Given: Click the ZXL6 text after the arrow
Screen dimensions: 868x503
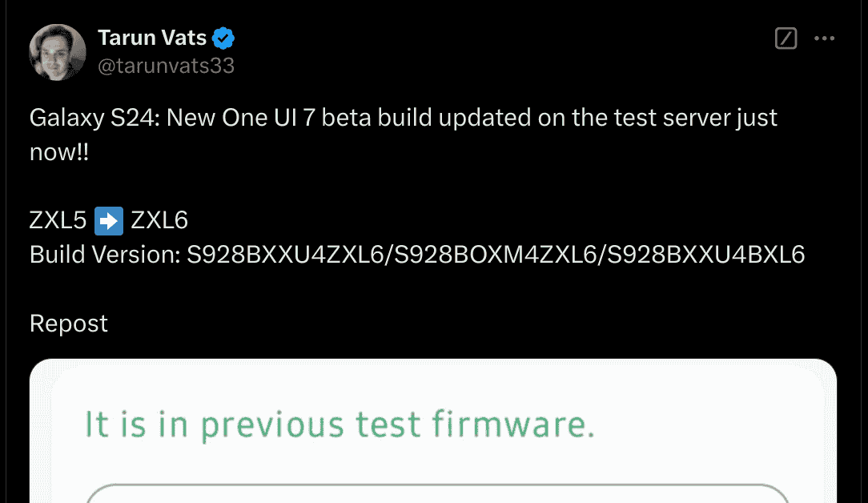Looking at the screenshot, I should pyautogui.click(x=159, y=220).
